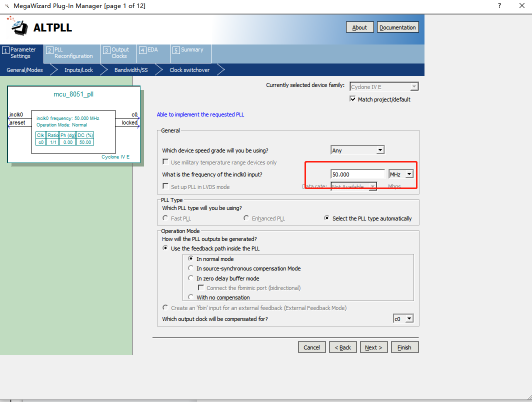Open the EDA tab

(153, 53)
